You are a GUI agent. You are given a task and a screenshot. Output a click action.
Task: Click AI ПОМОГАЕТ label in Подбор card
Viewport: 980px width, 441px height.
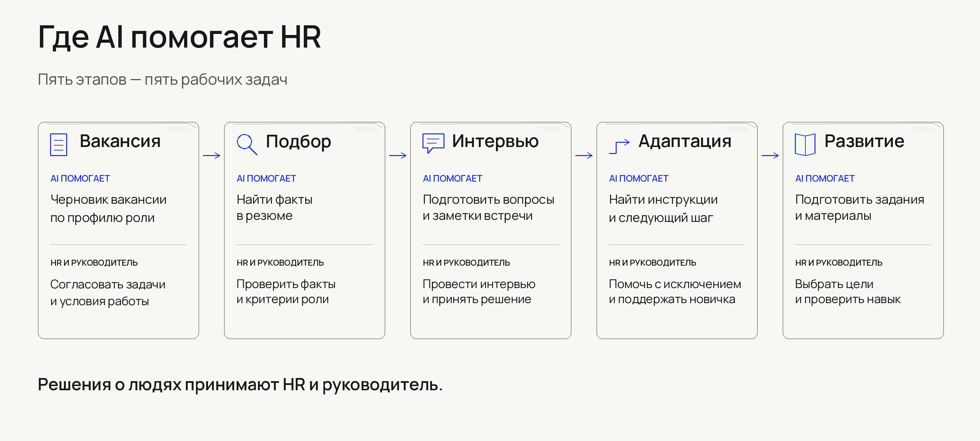266,178
